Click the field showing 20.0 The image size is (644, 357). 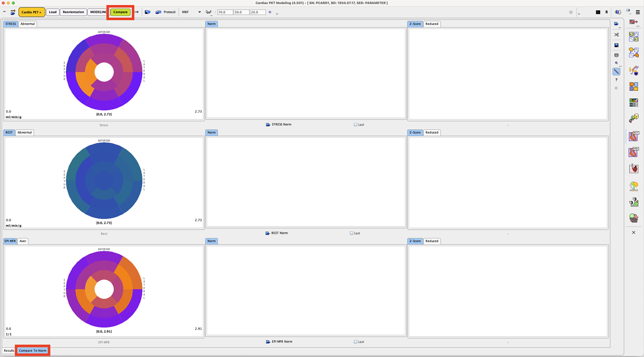pyautogui.click(x=258, y=12)
